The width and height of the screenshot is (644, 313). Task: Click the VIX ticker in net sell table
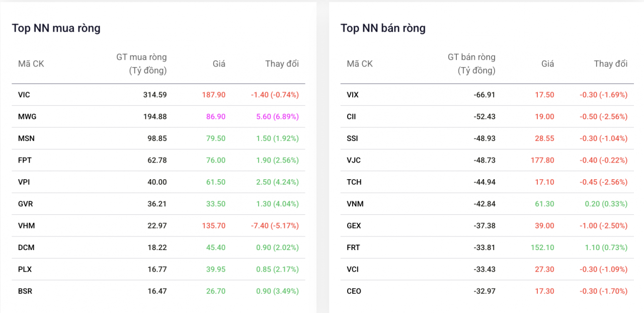[353, 95]
